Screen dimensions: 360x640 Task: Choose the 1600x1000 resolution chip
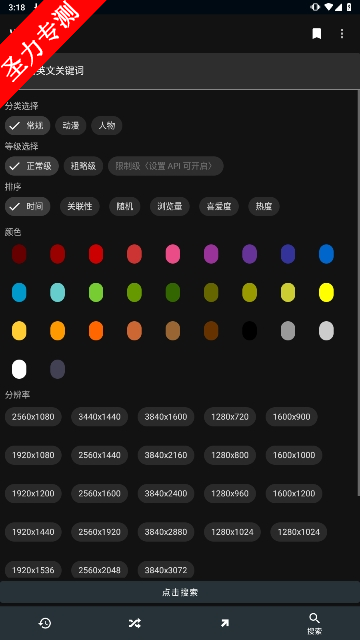coord(294,455)
